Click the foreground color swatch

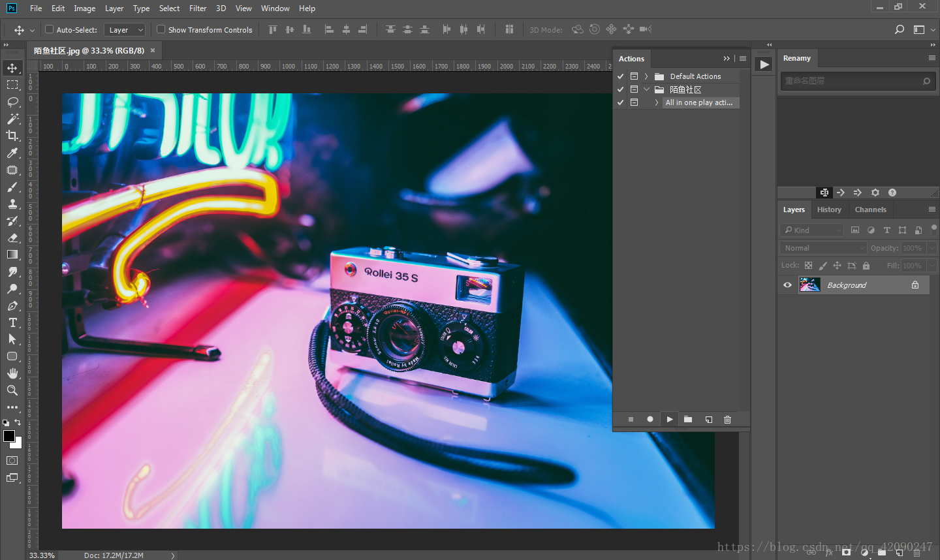[x=8, y=435]
